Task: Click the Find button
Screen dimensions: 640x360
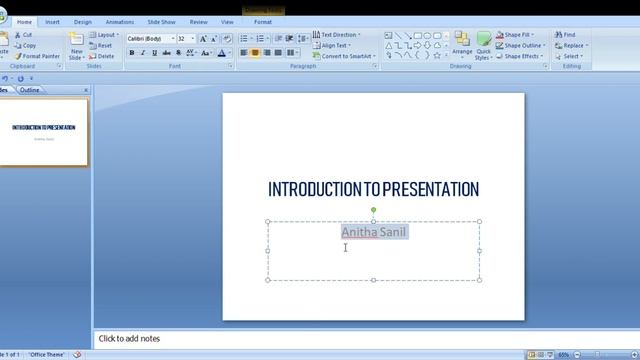Action: coord(565,35)
